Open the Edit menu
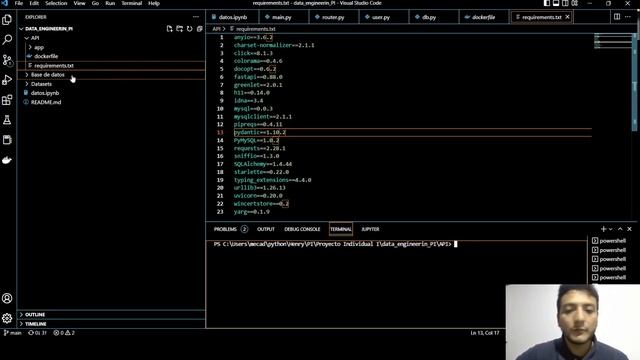The height and width of the screenshot is (360, 640). click(x=34, y=3)
